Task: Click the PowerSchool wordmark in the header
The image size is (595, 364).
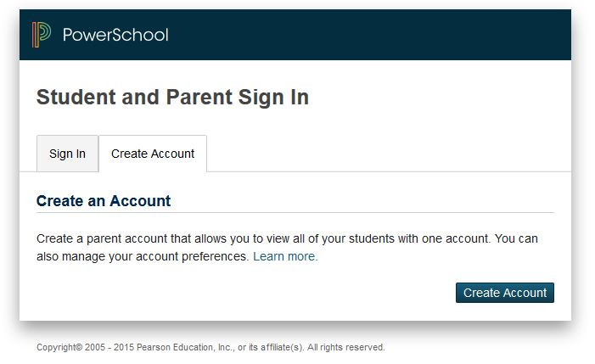Action: pyautogui.click(x=115, y=35)
